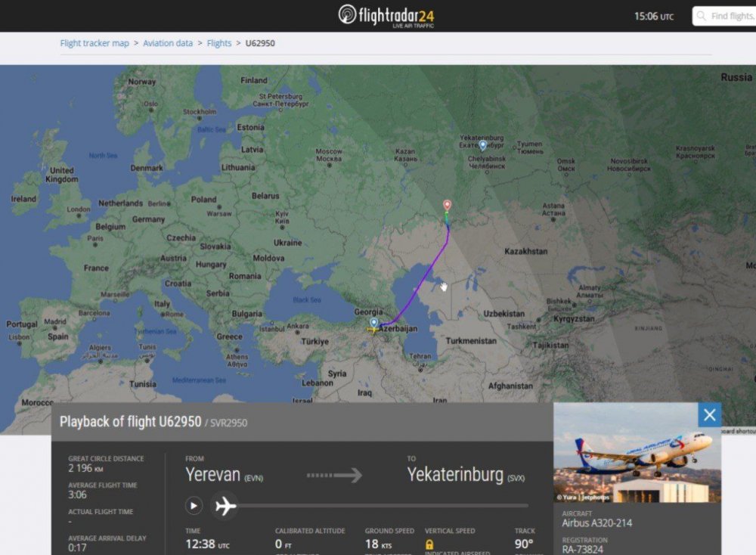Screen dimensions: 756x555
Task: Close the flight playback panel
Action: pyautogui.click(x=709, y=414)
